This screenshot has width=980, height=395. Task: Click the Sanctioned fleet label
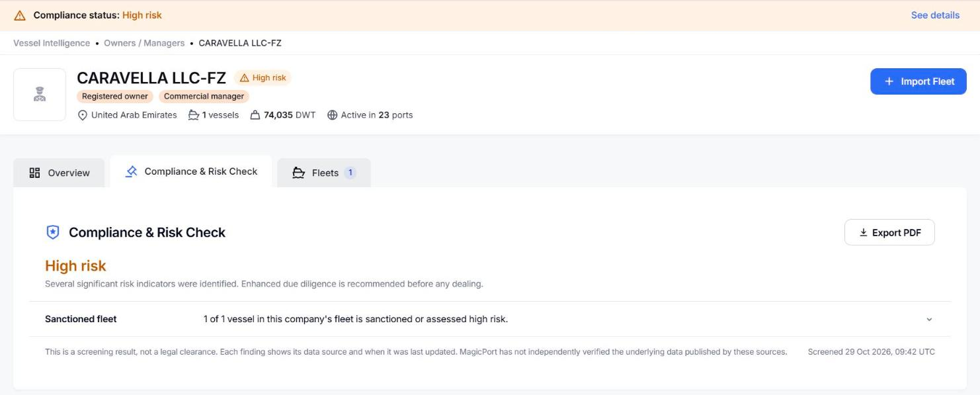tap(81, 319)
